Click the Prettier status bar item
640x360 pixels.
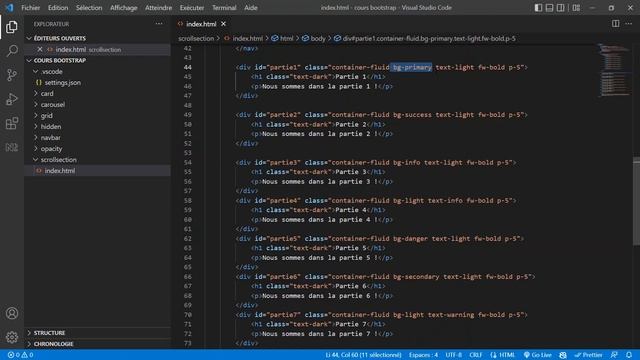tap(588, 355)
